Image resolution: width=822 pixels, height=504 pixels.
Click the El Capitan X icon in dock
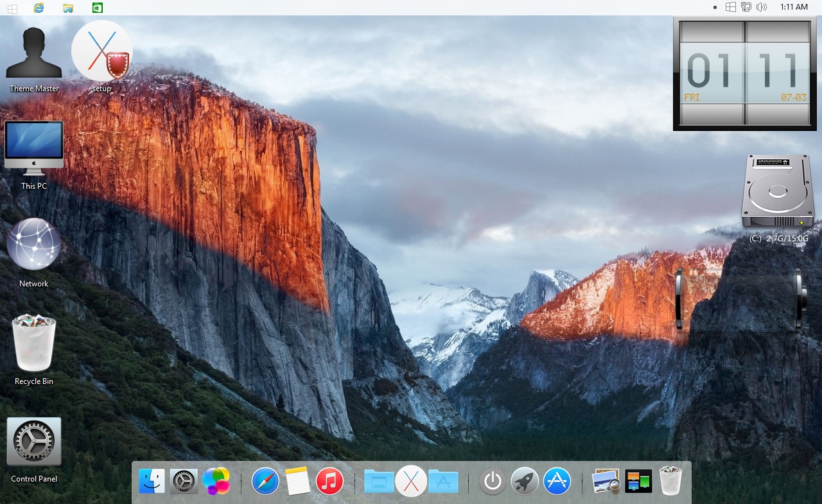[x=411, y=481]
